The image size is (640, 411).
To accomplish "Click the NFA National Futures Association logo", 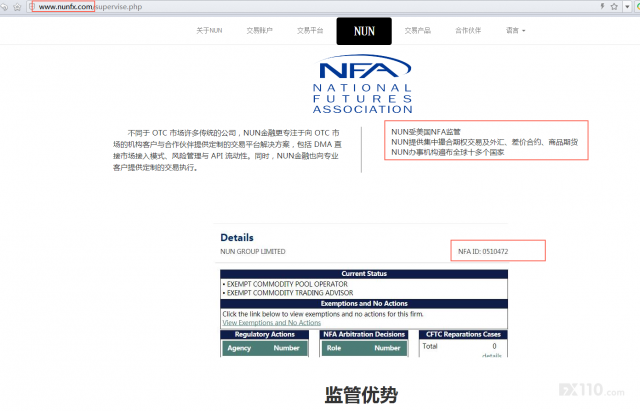I will (x=362, y=84).
